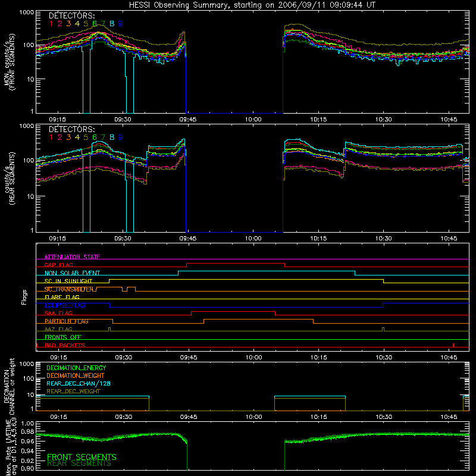Click the DECIMATION CHANNEL or weight axis label
Viewport: 476px width, 476px height.
[10, 386]
